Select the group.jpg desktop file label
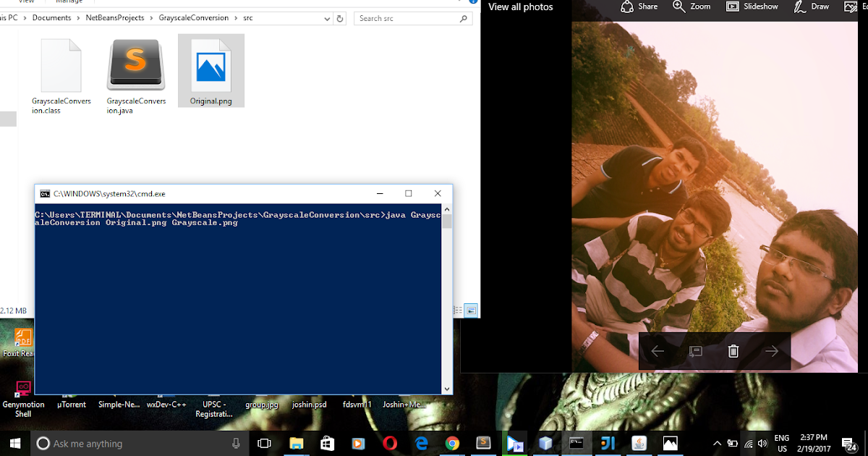The height and width of the screenshot is (456, 868). coord(262,405)
